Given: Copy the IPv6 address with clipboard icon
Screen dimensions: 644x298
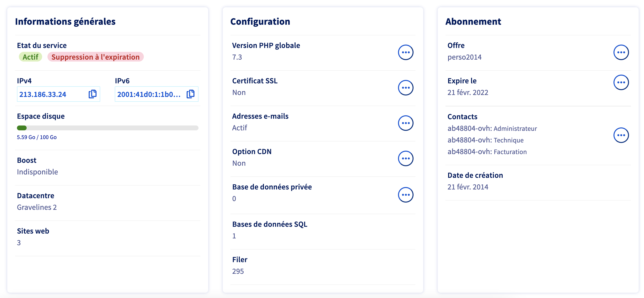Looking at the screenshot, I should pos(190,94).
